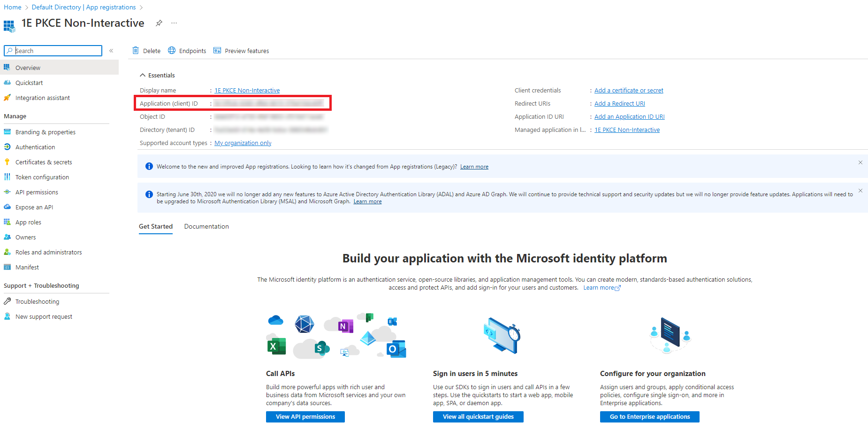This screenshot has height=430, width=868.
Task: Click the Roles and administrators icon
Action: [x=7, y=252]
